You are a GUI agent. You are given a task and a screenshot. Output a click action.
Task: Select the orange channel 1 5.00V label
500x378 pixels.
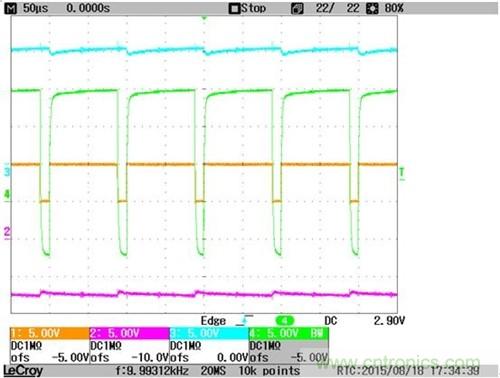[x=50, y=333]
